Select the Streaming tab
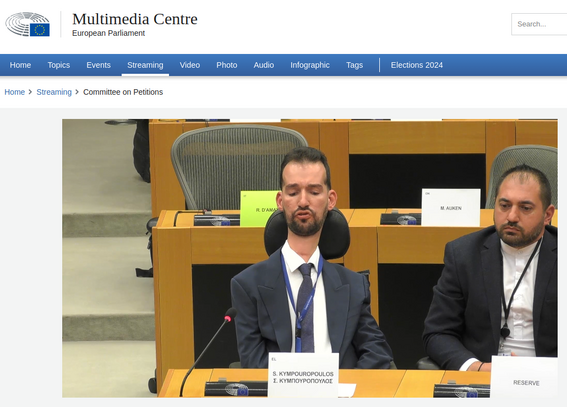Viewport: 567px width, 407px height. 145,65
